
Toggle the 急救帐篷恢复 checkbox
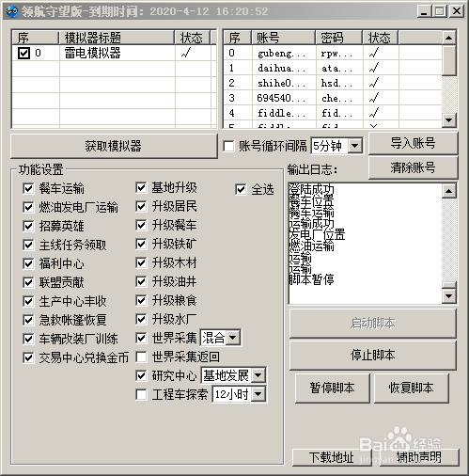[28, 320]
